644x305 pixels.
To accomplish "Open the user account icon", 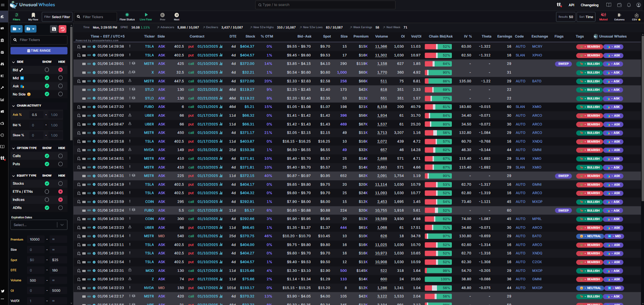I will click(x=638, y=5).
